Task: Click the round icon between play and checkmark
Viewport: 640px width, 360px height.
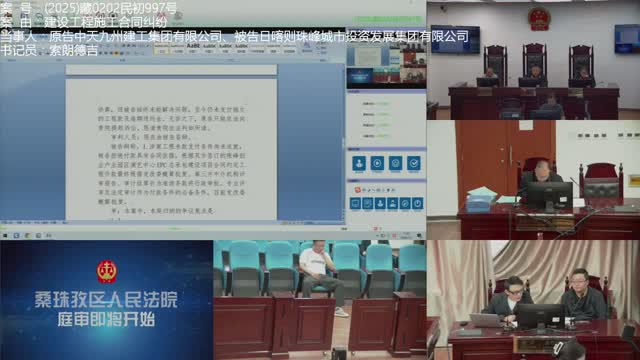Action: pos(395,163)
